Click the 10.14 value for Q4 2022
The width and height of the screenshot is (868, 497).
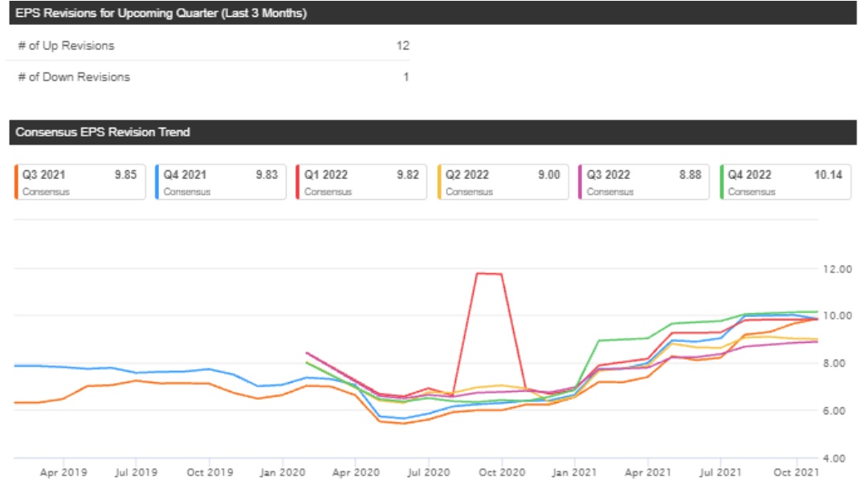click(828, 175)
